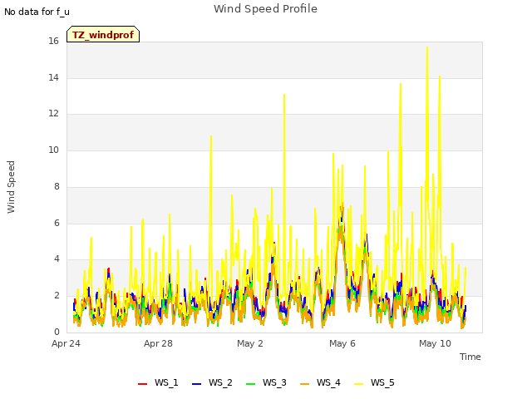Click the TZ_windprof label tag
Screen dimensions: 532x399
pos(103,34)
